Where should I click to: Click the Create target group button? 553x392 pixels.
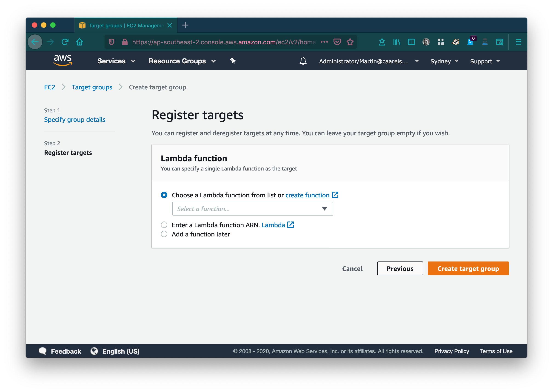point(468,268)
